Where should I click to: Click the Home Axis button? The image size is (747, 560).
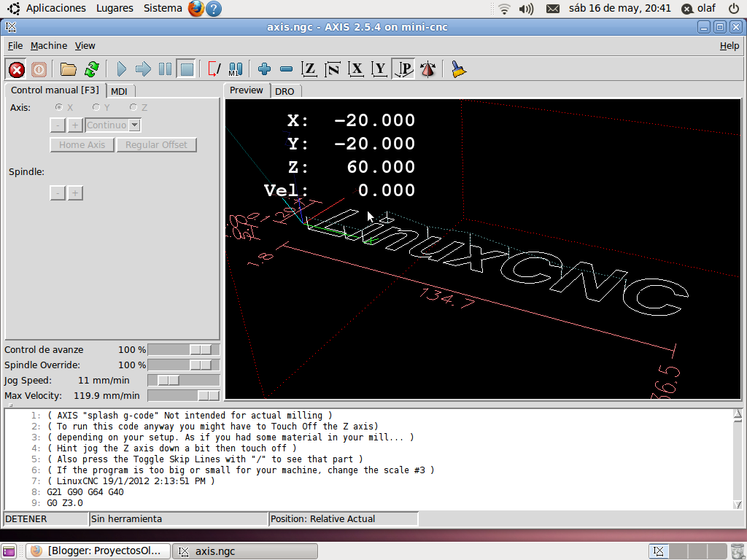[82, 145]
